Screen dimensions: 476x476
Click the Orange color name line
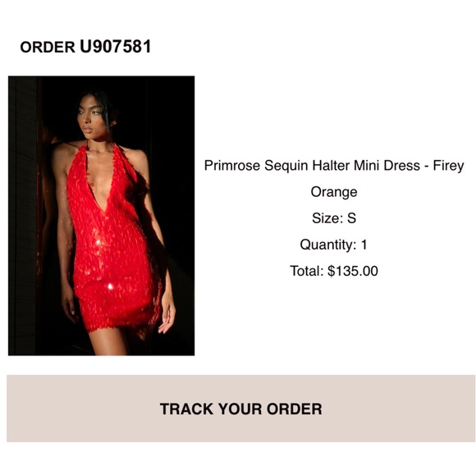click(334, 192)
